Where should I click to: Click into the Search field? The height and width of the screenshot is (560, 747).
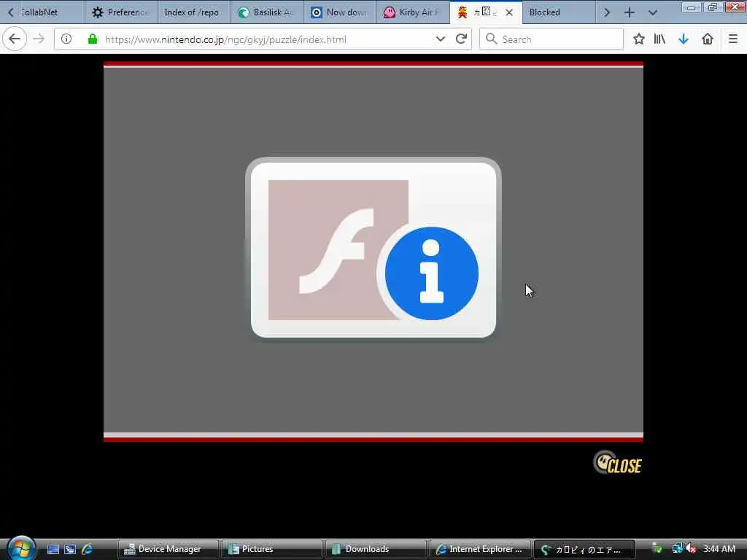click(x=551, y=39)
